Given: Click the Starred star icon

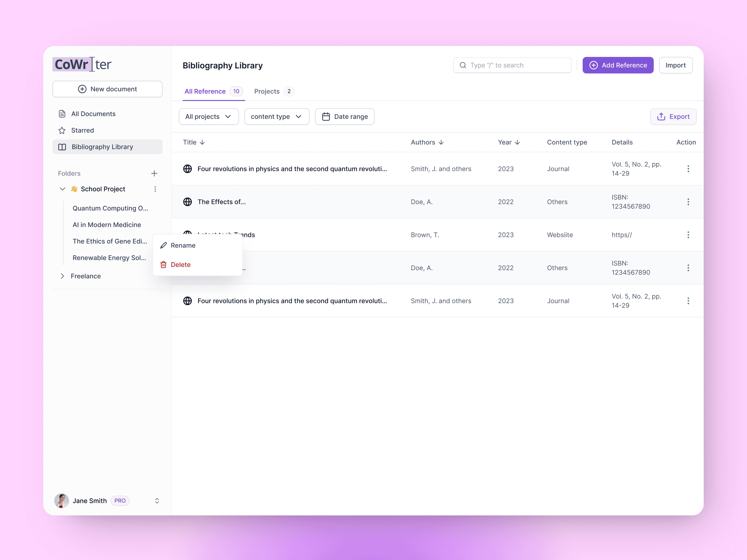Looking at the screenshot, I should coord(62,130).
